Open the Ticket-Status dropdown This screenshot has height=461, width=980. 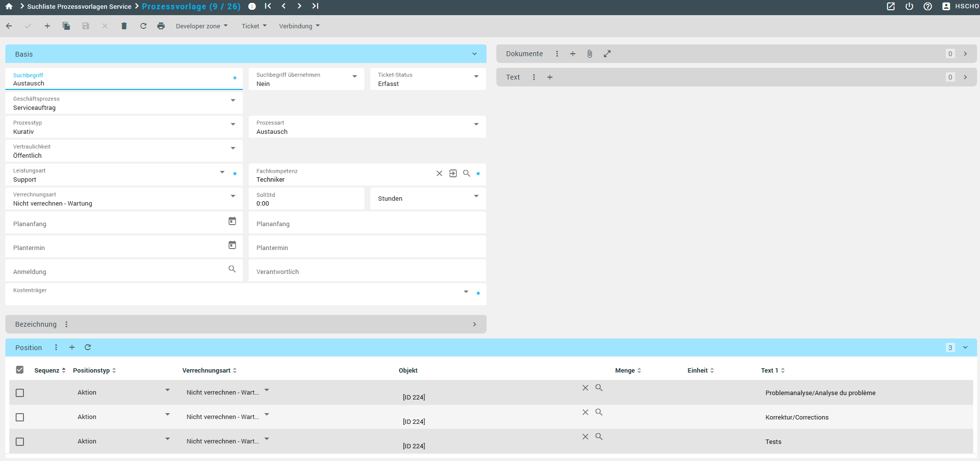[x=476, y=77]
